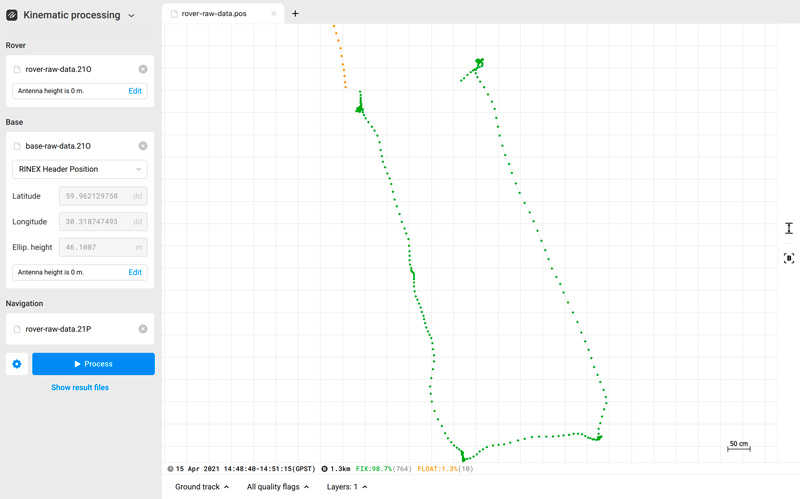
Task: Clear the base-raw-data.21O file
Action: tap(143, 146)
